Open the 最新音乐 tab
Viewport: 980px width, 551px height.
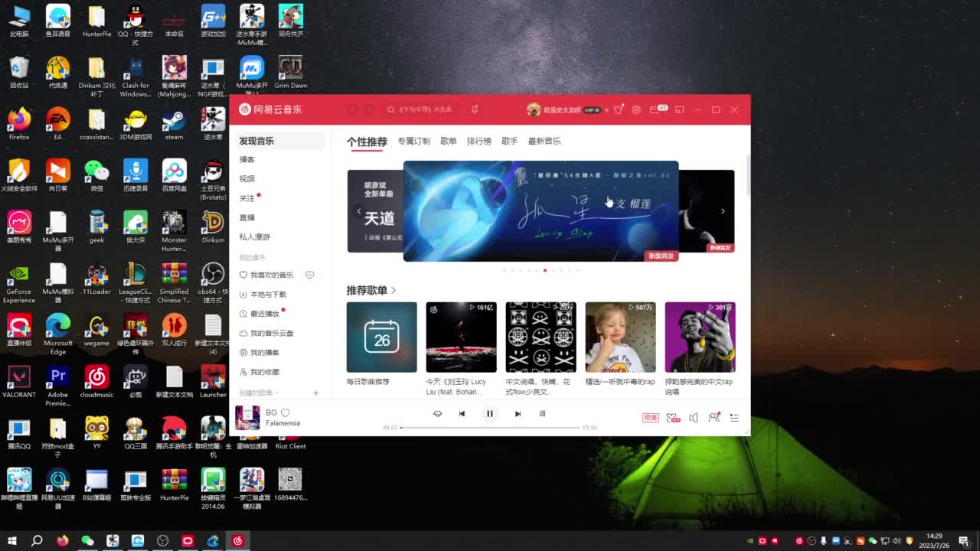point(544,141)
